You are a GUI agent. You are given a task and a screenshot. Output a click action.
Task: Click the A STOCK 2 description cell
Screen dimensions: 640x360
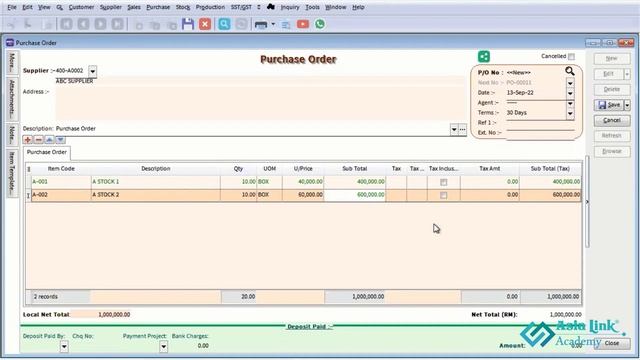pos(156,195)
